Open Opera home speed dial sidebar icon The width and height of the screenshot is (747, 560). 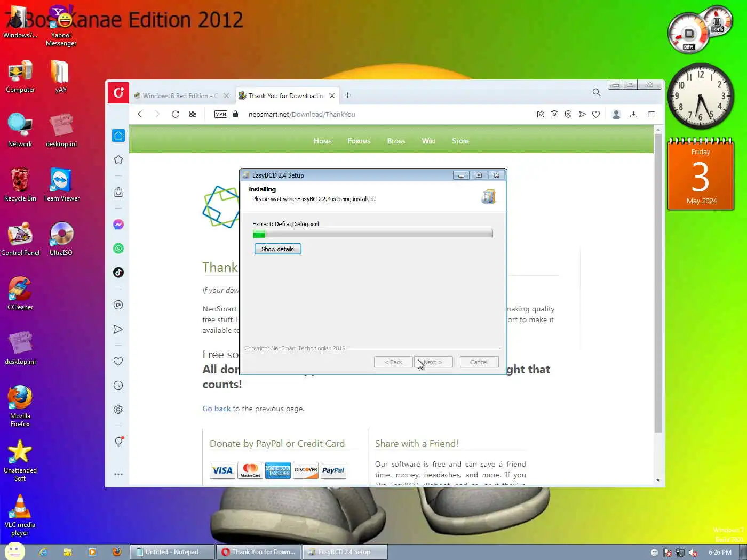point(118,135)
